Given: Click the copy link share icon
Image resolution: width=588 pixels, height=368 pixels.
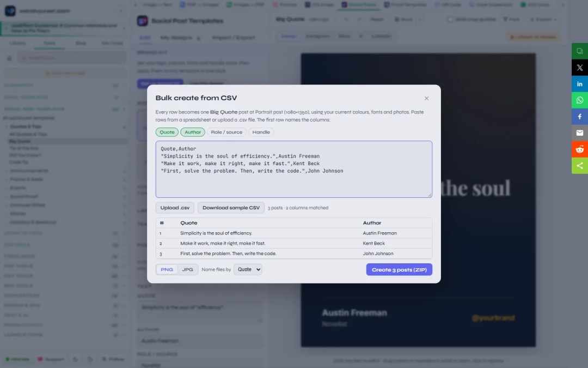Looking at the screenshot, I should click(579, 51).
